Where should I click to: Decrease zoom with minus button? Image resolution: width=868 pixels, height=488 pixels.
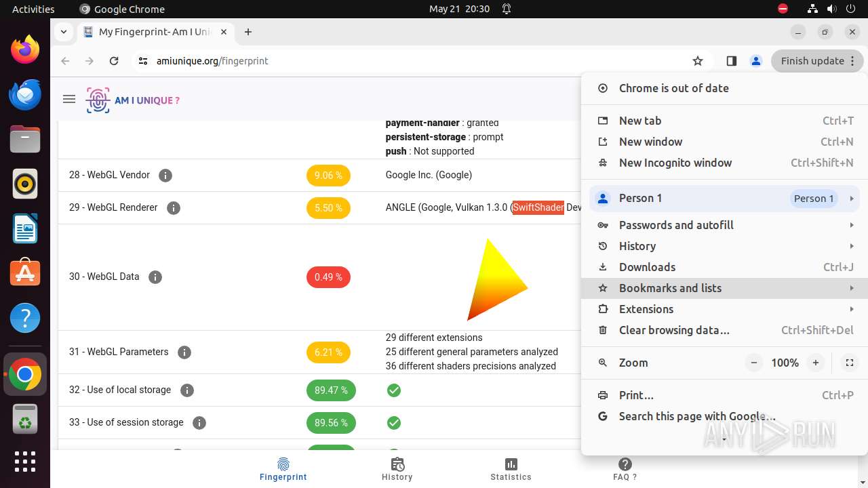pos(754,363)
